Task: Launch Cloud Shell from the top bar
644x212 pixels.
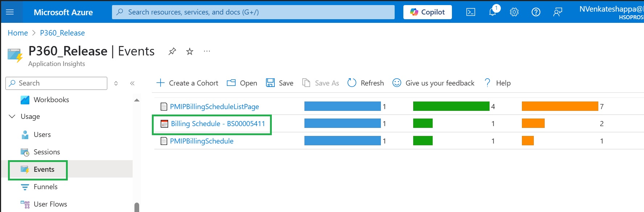Action: 470,12
